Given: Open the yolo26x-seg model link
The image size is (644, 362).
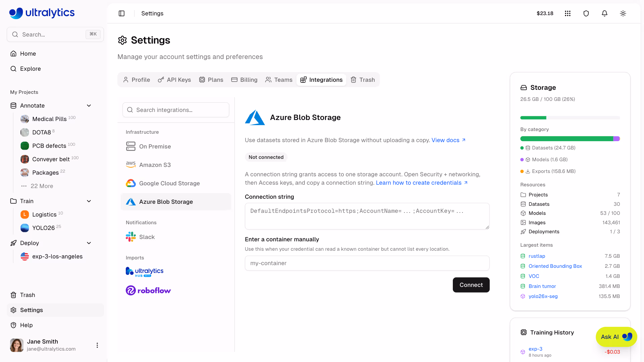Looking at the screenshot, I should 543,296.
